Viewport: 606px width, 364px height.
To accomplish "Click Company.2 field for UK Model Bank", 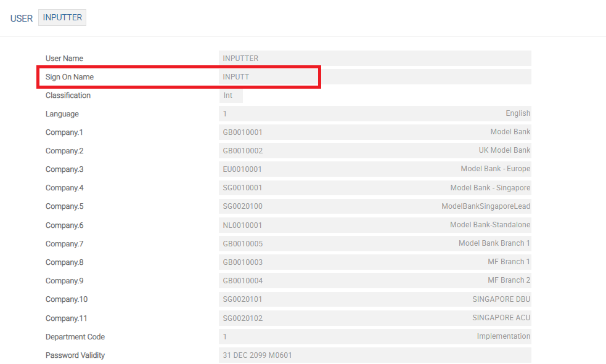I will click(x=374, y=151).
